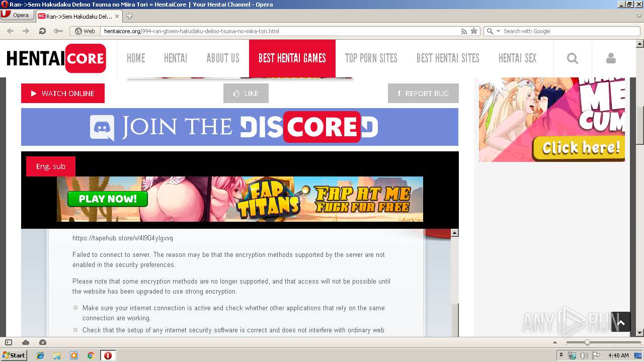Click inner frame scrollbar up arrow

coord(454,233)
